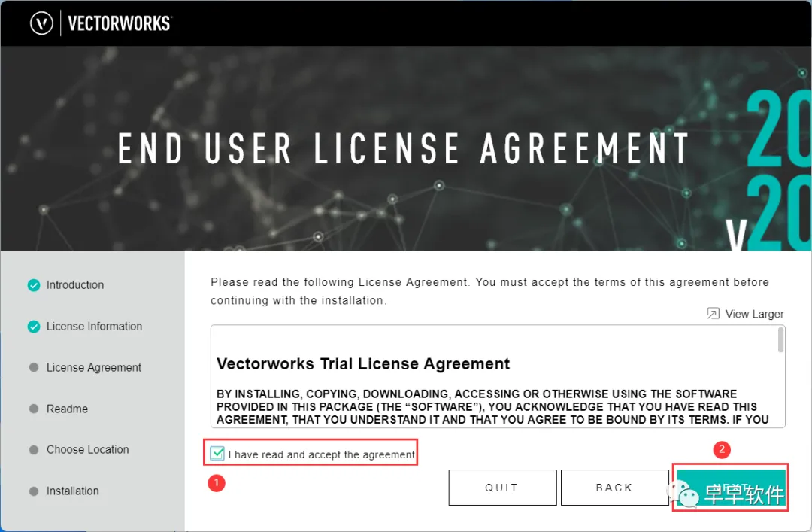Open View Larger link
This screenshot has height=532, width=812.
tap(754, 314)
